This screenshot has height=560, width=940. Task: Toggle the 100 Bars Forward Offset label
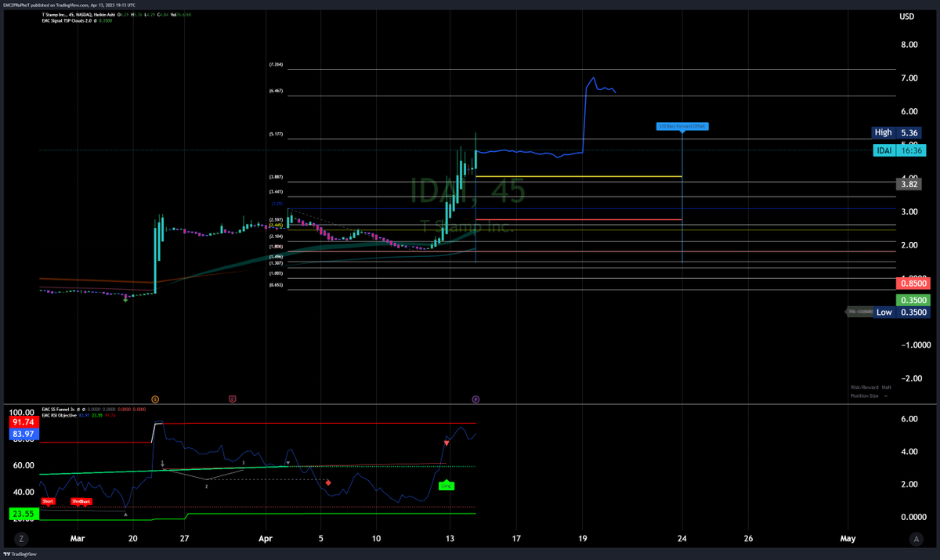(x=681, y=125)
